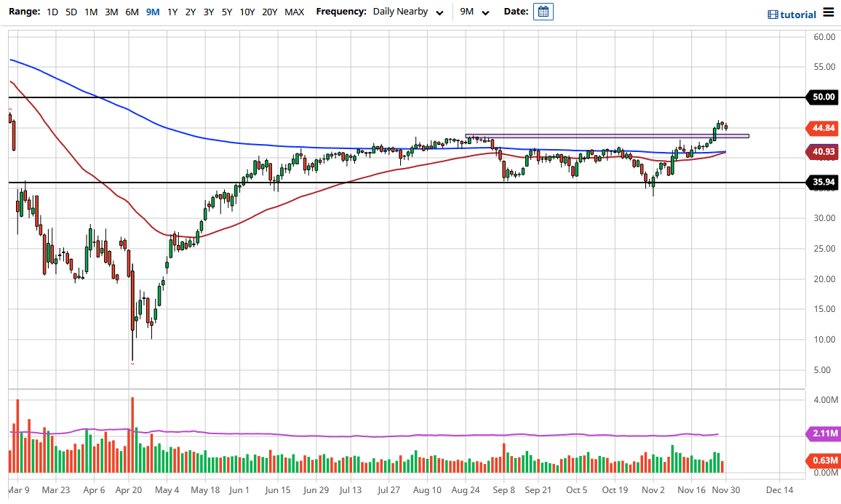The width and height of the screenshot is (841, 504).
Task: Select the 6M range option
Action: pos(131,12)
